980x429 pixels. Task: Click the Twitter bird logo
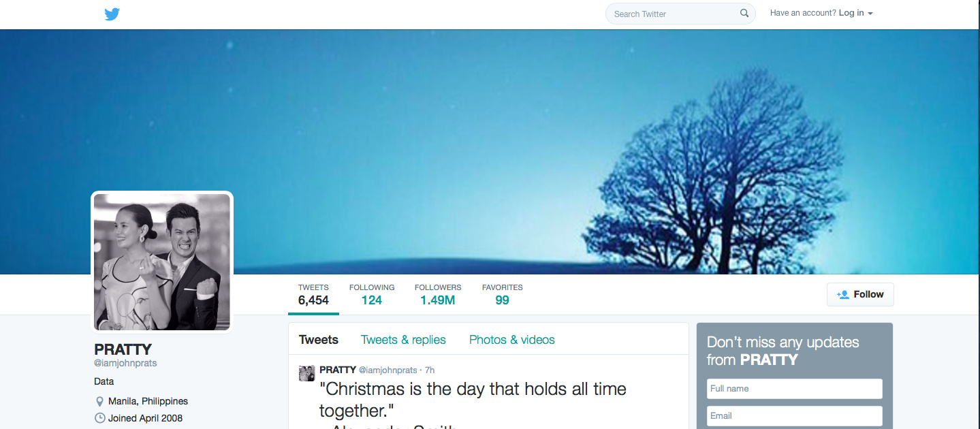112,14
